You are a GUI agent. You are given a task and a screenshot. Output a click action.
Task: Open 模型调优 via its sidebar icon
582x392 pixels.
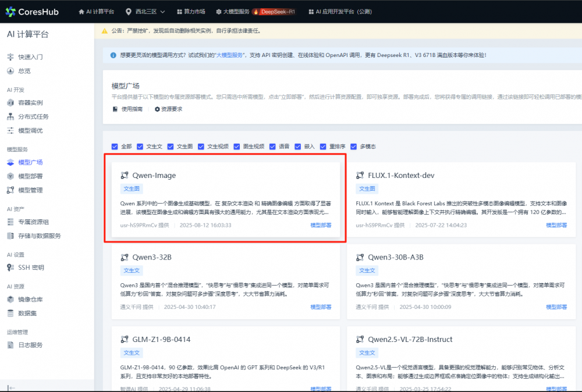(x=10, y=130)
